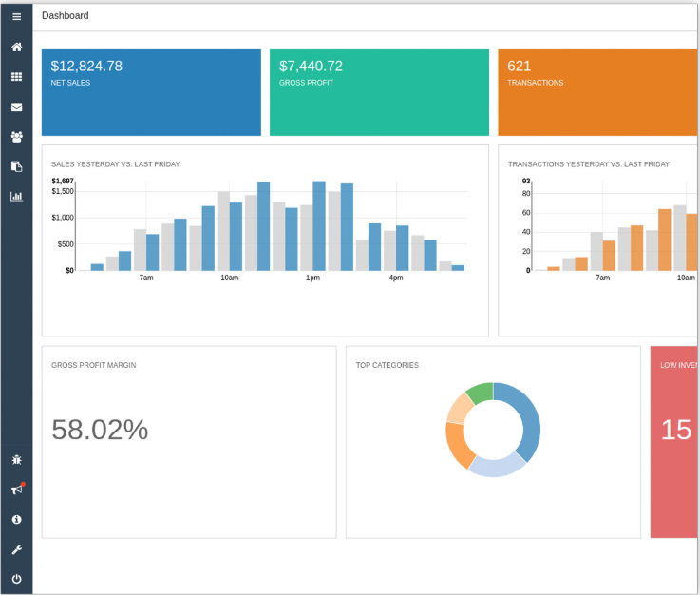Click the info circle icon
700x595 pixels.
pyautogui.click(x=16, y=520)
